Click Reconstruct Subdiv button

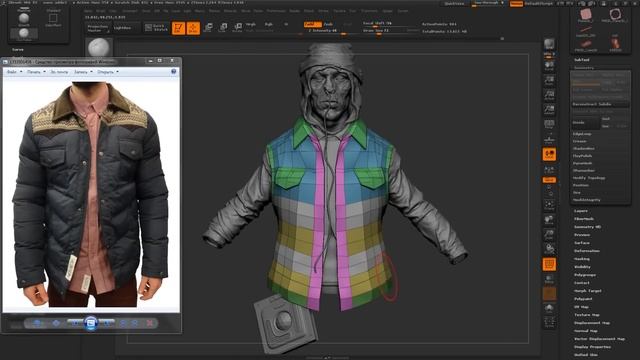click(x=600, y=104)
